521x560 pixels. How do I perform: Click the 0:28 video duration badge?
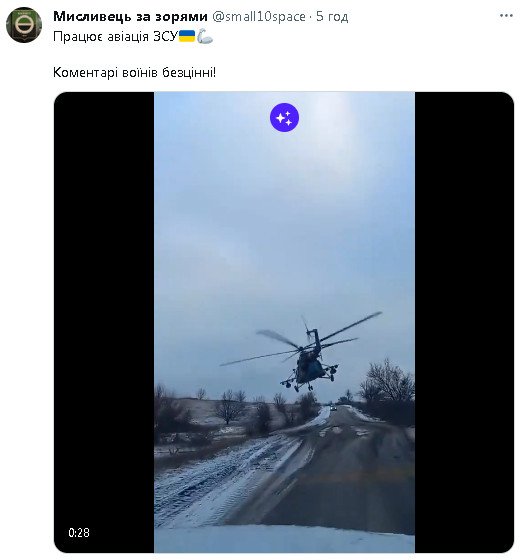(x=79, y=532)
